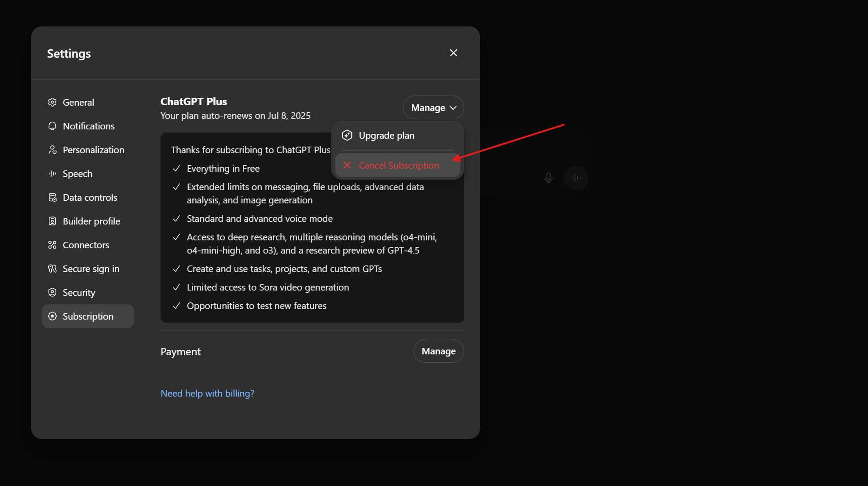Click the dictation microphone icon

pyautogui.click(x=548, y=178)
